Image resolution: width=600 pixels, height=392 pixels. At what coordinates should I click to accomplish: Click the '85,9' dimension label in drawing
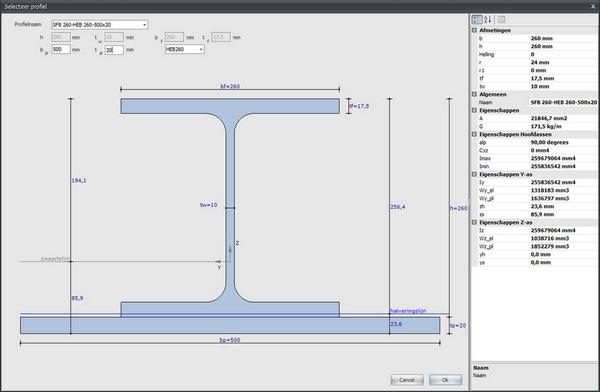pos(77,298)
